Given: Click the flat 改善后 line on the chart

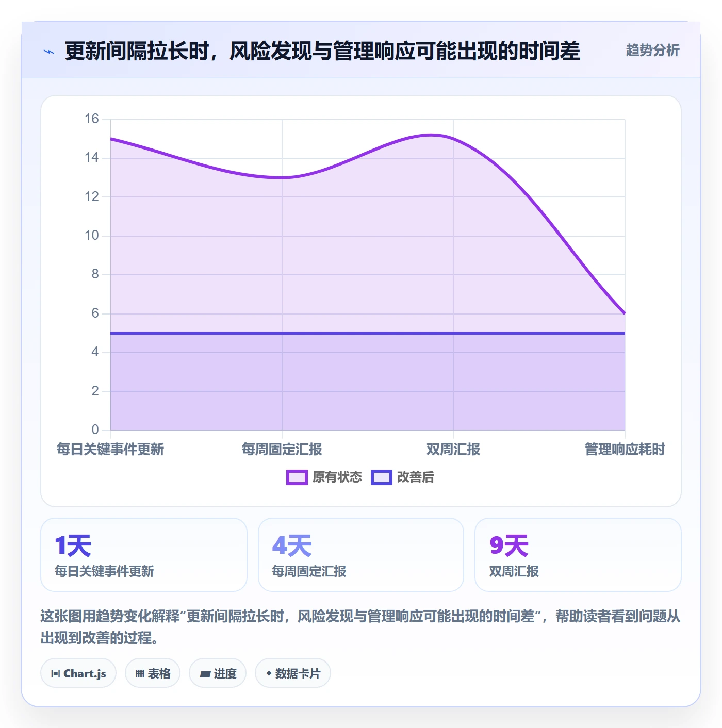Looking at the screenshot, I should (367, 333).
